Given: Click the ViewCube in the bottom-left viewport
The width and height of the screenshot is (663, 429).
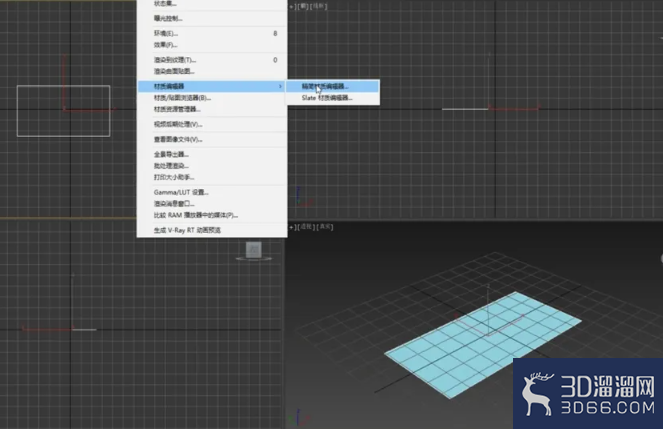Looking at the screenshot, I should pyautogui.click(x=254, y=251).
